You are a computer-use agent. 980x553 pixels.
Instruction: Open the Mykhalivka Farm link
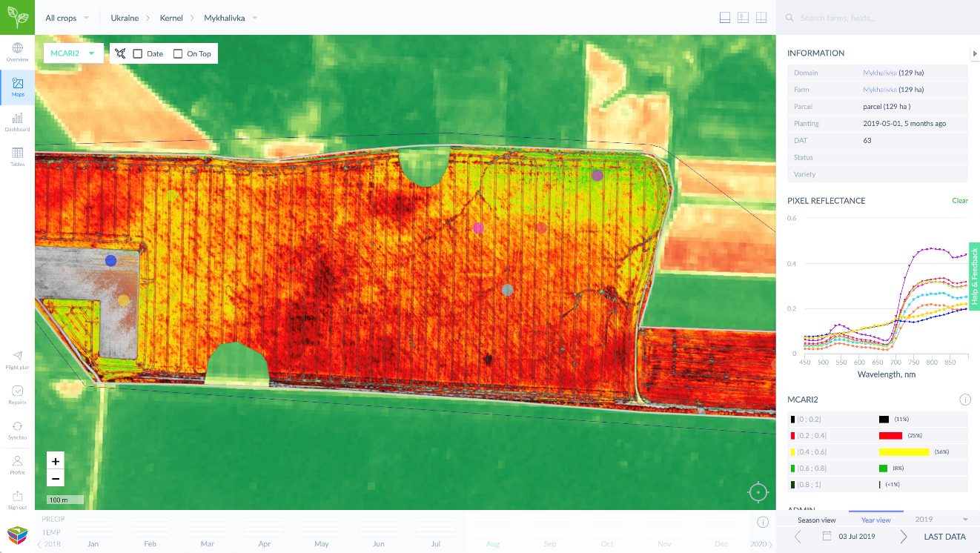(879, 90)
